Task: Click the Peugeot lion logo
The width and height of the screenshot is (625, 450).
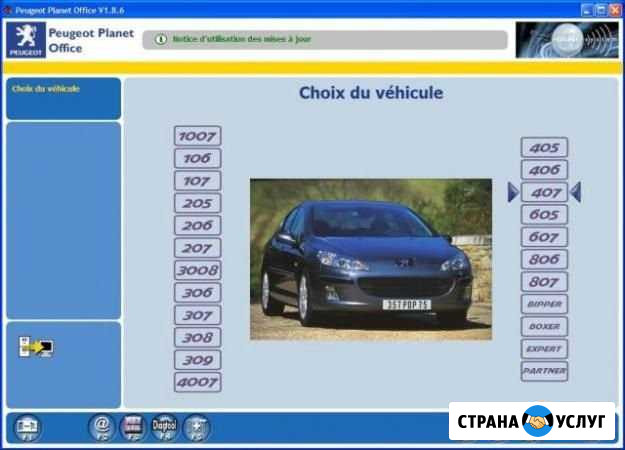Action: coord(26,40)
